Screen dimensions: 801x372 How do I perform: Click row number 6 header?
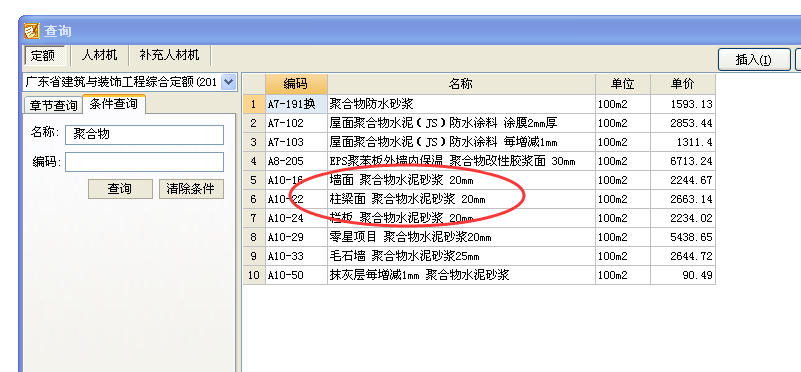pos(254,199)
